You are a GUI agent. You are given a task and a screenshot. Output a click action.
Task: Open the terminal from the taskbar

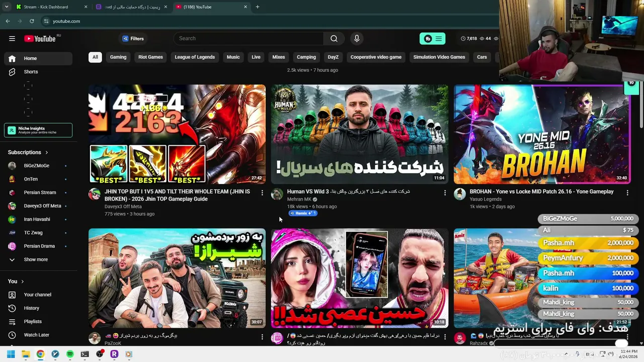[x=85, y=354]
